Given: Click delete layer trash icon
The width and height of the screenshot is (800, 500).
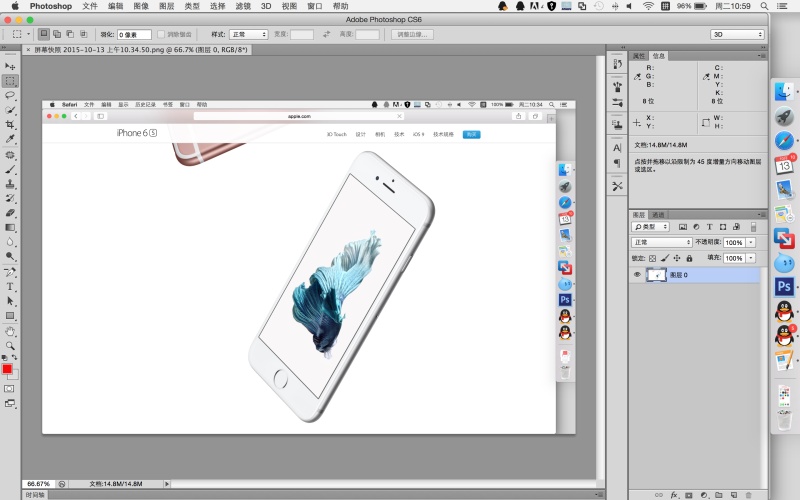Looking at the screenshot, I should (749, 495).
